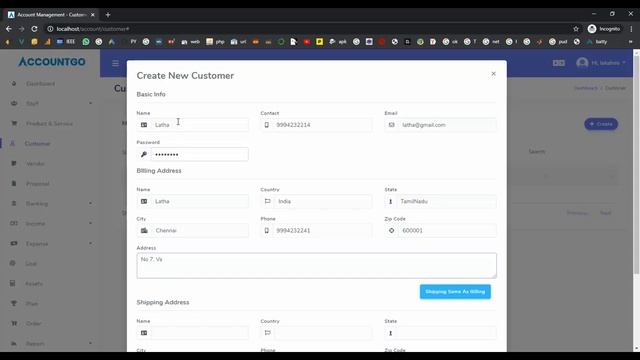Click the Shipping Address Name field

click(x=200, y=333)
